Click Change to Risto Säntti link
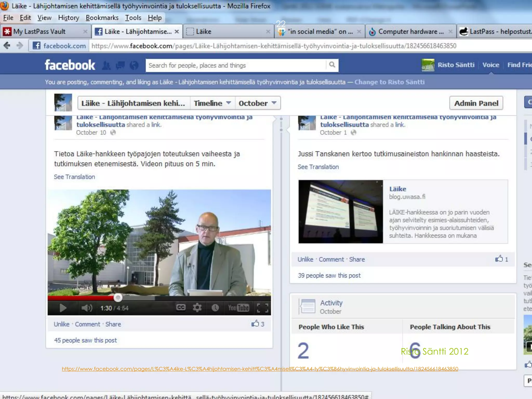Viewport: 532px width, 399px height. (x=389, y=82)
